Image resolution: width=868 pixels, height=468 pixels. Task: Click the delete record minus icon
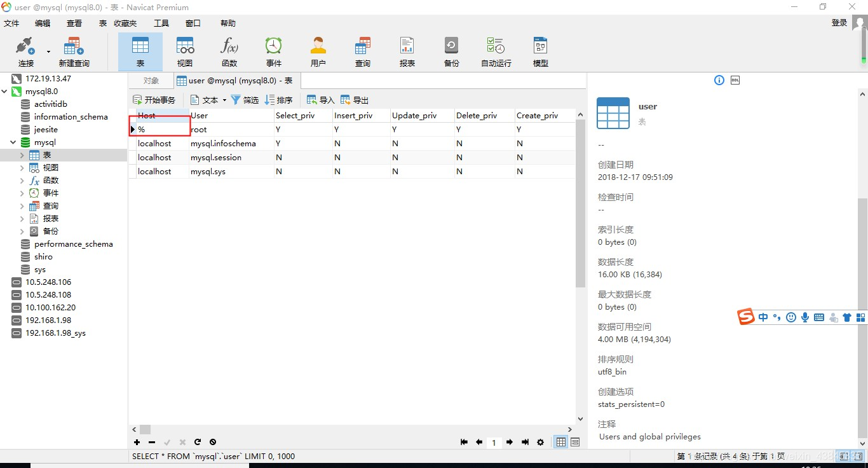(x=152, y=442)
